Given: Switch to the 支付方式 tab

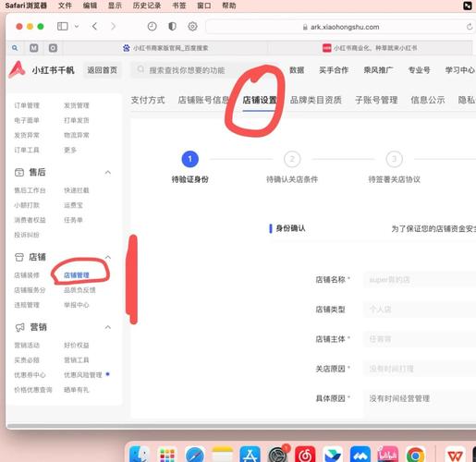Looking at the screenshot, I should 148,100.
